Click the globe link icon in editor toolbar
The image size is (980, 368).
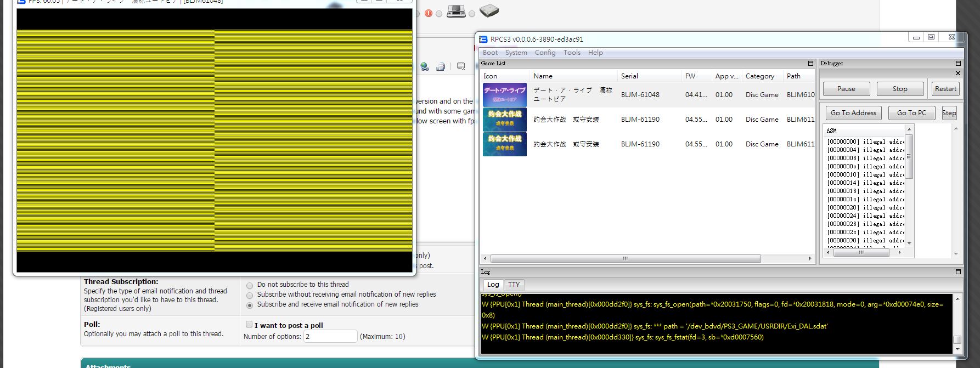coord(425,67)
